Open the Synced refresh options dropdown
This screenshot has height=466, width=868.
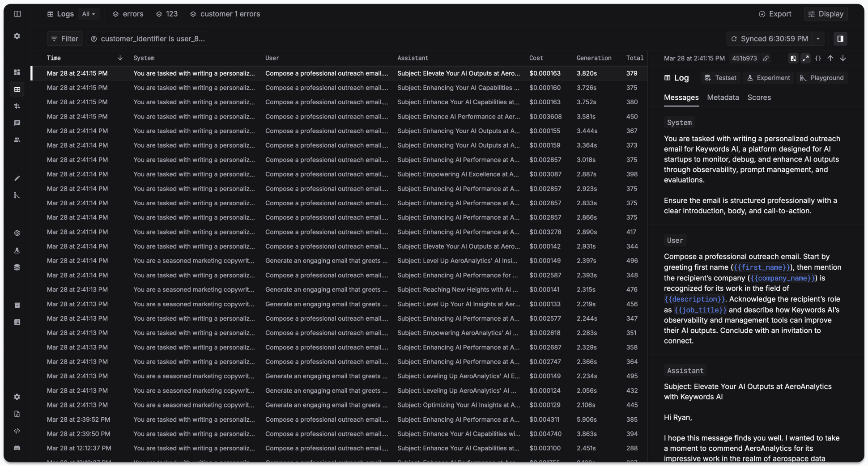(817, 39)
